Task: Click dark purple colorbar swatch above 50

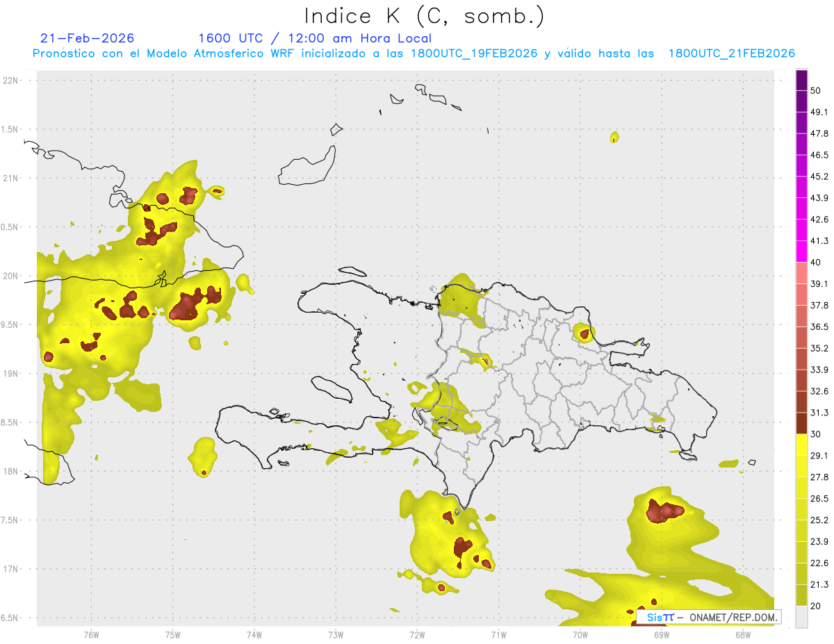Action: 801,80
